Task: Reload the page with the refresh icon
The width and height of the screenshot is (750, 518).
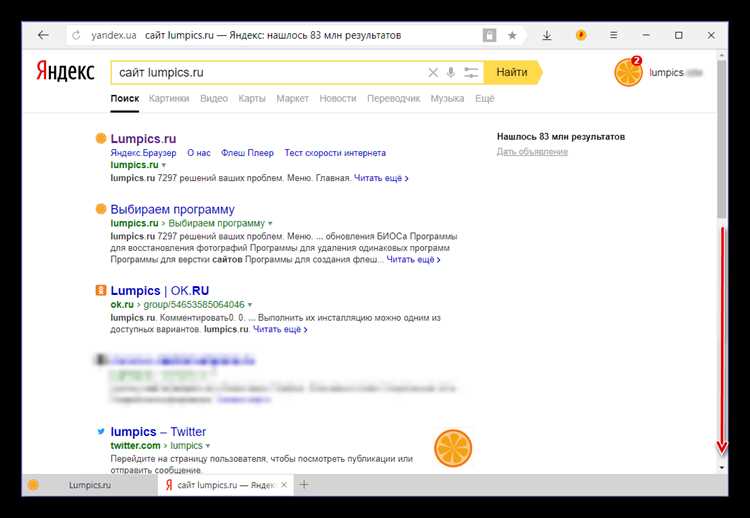Action: pos(76,35)
